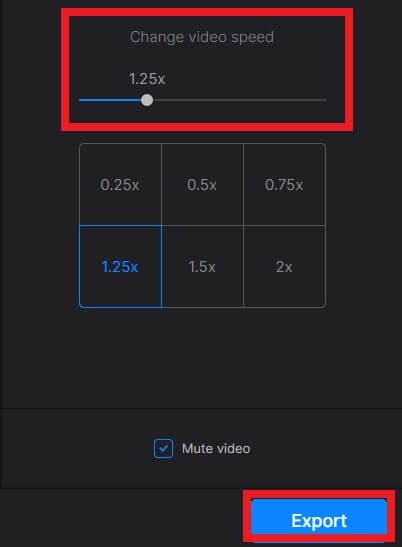
Task: Jump slider to fastest end of track
Action: pyautogui.click(x=325, y=100)
